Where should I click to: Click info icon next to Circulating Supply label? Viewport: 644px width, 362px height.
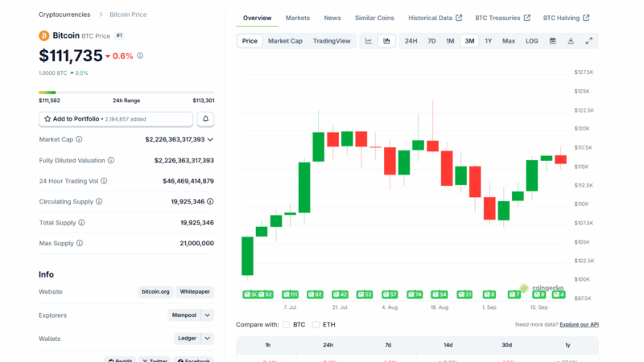click(99, 202)
